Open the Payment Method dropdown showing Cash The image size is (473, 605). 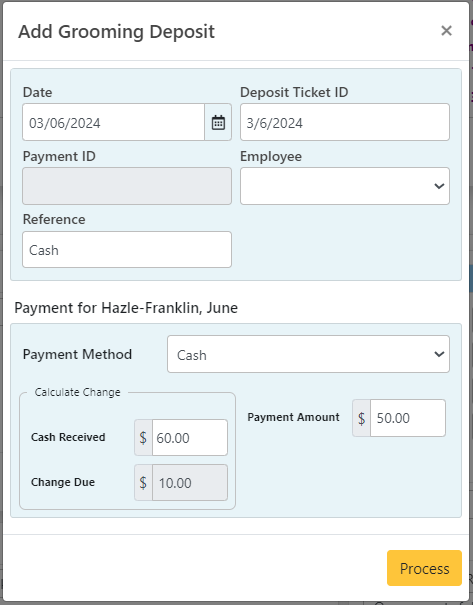click(308, 354)
